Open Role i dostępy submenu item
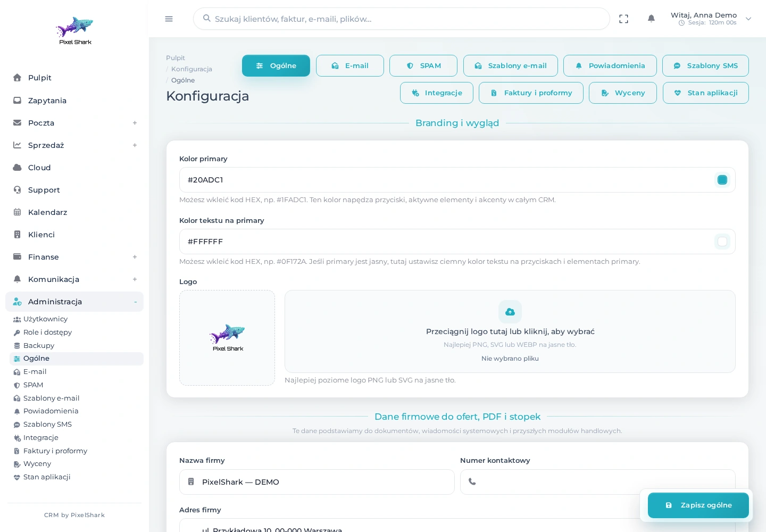766x532 pixels. click(77, 332)
